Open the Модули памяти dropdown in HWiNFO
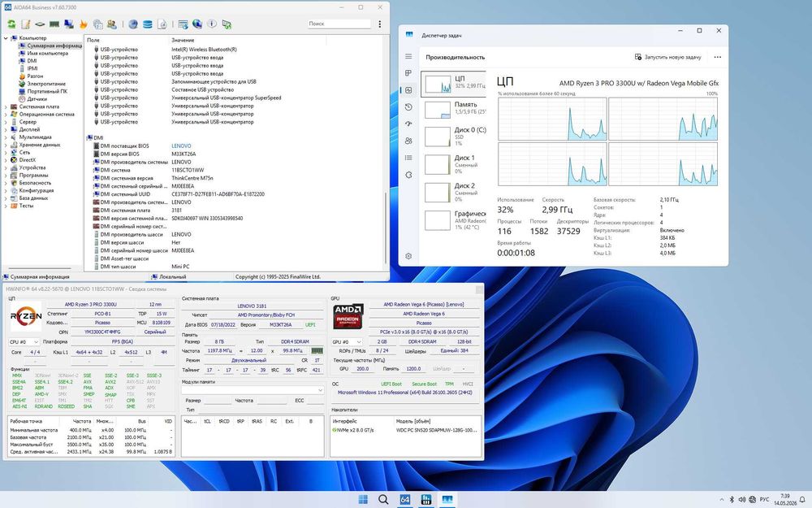812x508 pixels. tap(253, 390)
